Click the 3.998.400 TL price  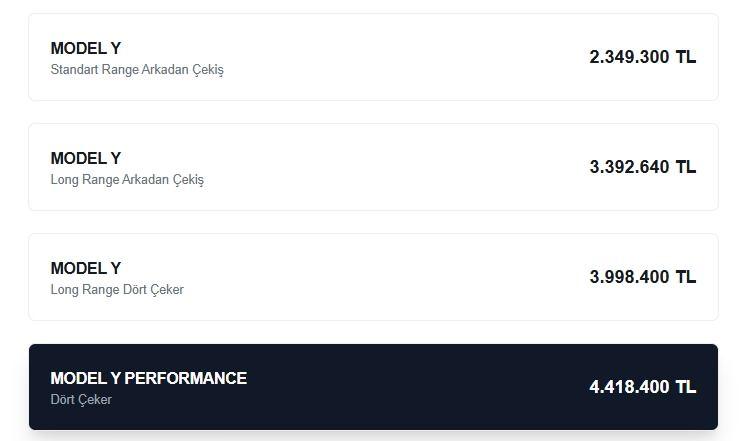(x=629, y=277)
